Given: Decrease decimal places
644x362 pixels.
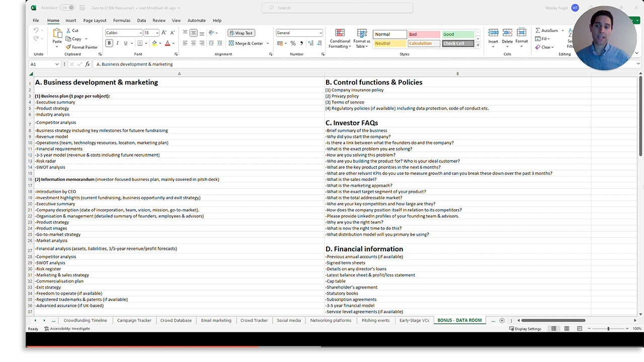Looking at the screenshot, I should (318, 43).
